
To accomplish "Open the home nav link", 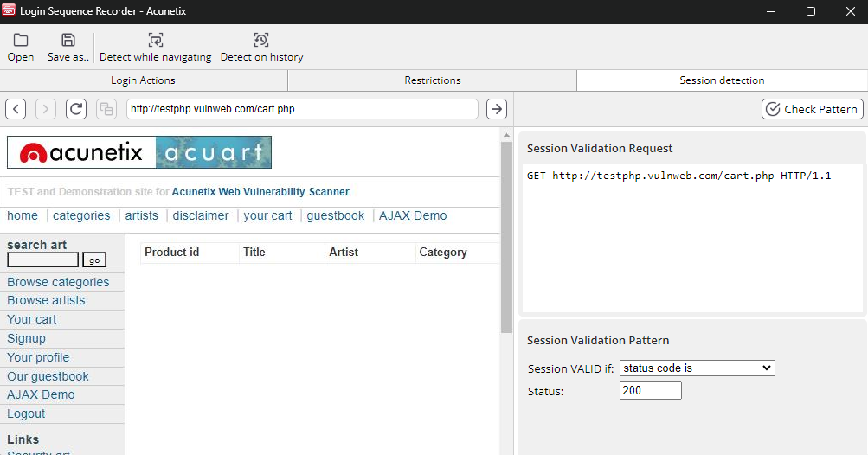I will pyautogui.click(x=23, y=216).
